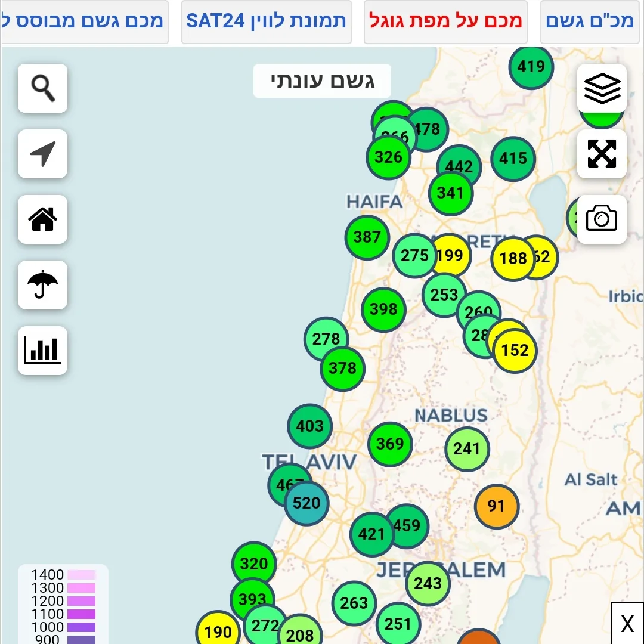Screen dimensions: 644x644
Task: Select the 520 rainfall marker near Tel Aviv
Action: coord(306,503)
